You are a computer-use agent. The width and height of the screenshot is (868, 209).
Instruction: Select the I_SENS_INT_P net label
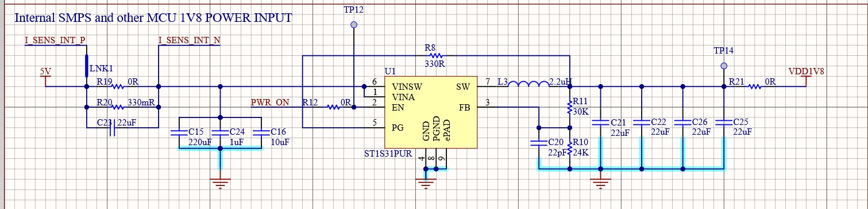[x=55, y=40]
